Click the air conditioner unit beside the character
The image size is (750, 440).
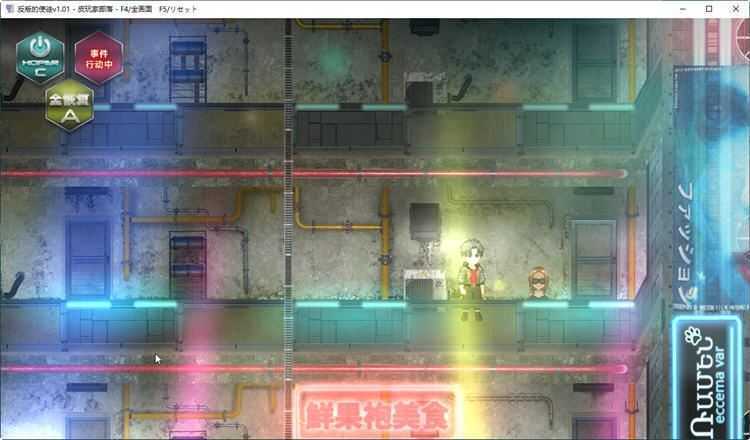[x=422, y=283]
